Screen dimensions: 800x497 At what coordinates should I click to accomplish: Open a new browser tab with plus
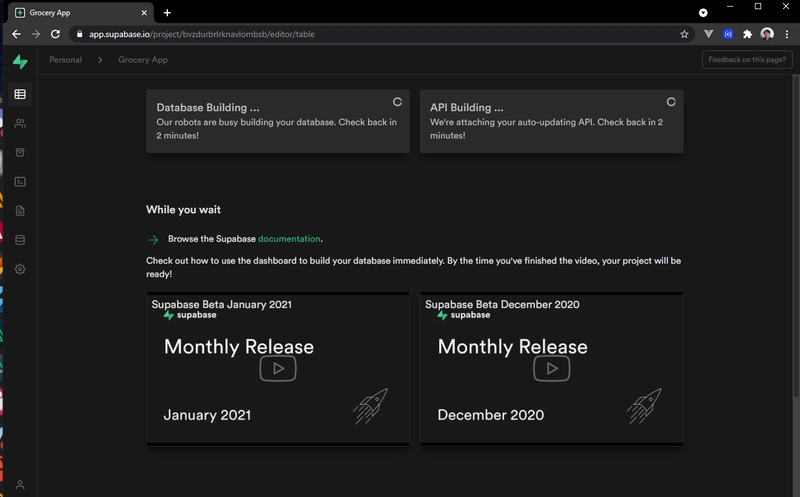[x=167, y=13]
